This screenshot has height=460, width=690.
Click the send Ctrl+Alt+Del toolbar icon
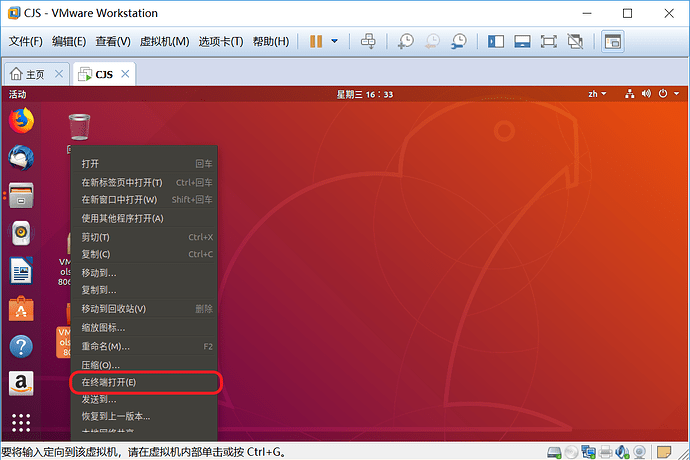pos(368,41)
